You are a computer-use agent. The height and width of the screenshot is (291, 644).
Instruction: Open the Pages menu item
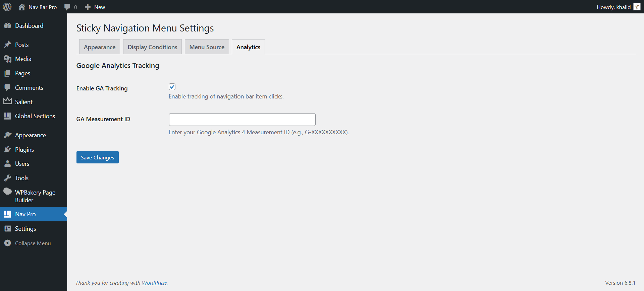34,73
